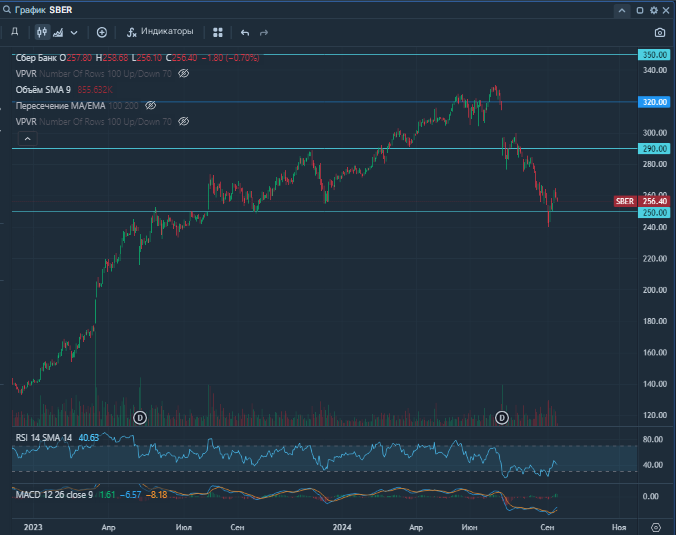
Task: Open symbol search magnifier icon
Action: click(x=6, y=9)
